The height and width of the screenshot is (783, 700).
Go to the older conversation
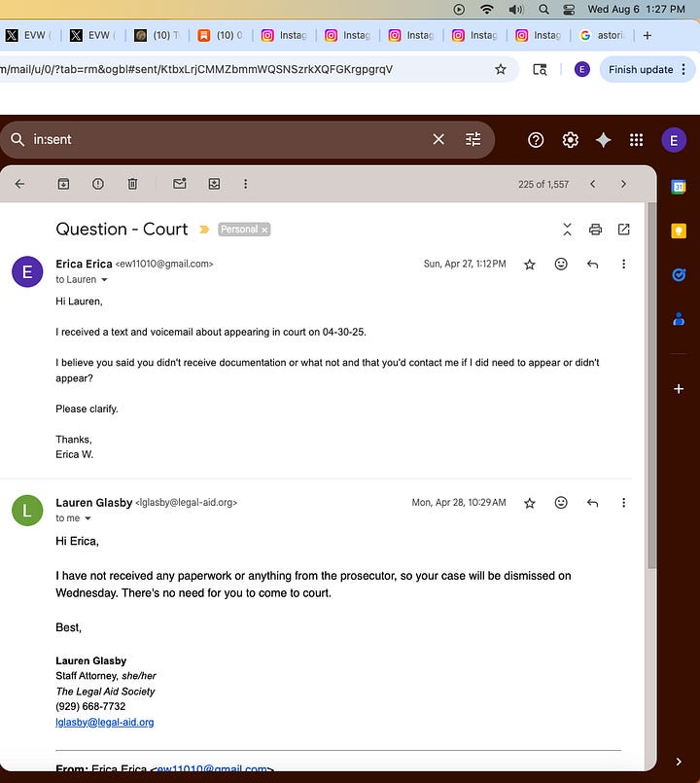click(x=623, y=184)
